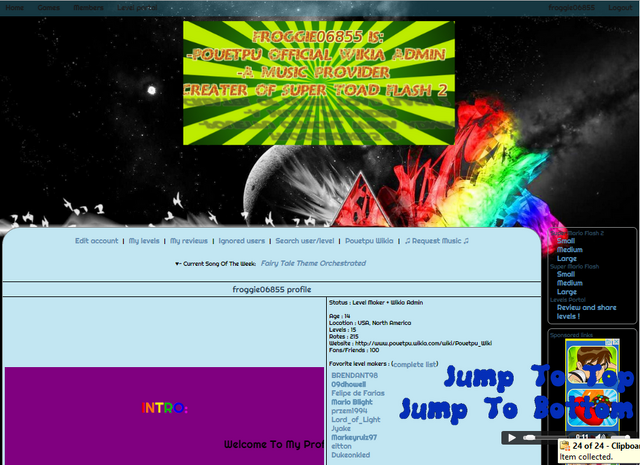Mute the audio player's speaker icon
This screenshot has width=640, height=465.
(x=601, y=438)
